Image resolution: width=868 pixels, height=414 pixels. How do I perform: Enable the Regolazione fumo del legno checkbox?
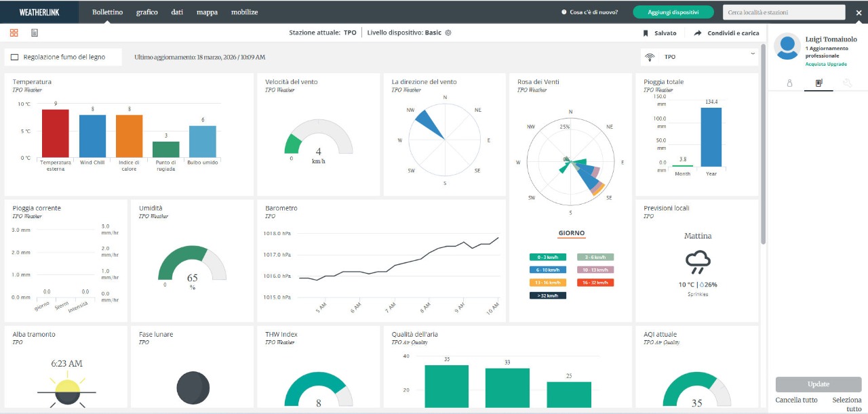click(x=15, y=58)
